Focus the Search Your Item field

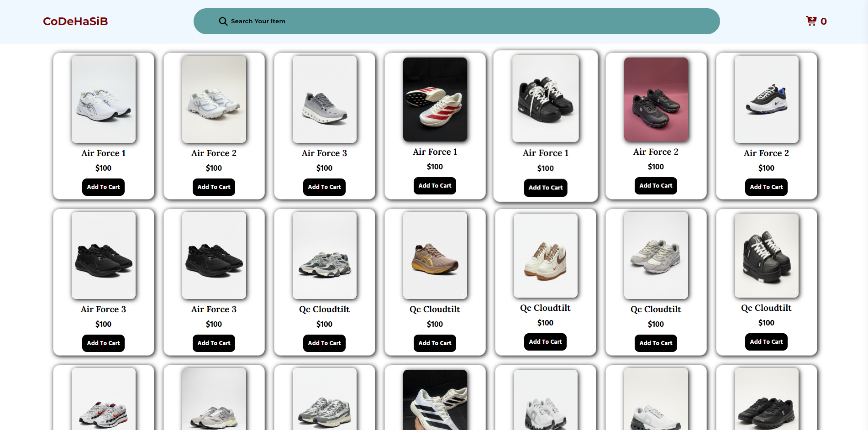pos(457,21)
